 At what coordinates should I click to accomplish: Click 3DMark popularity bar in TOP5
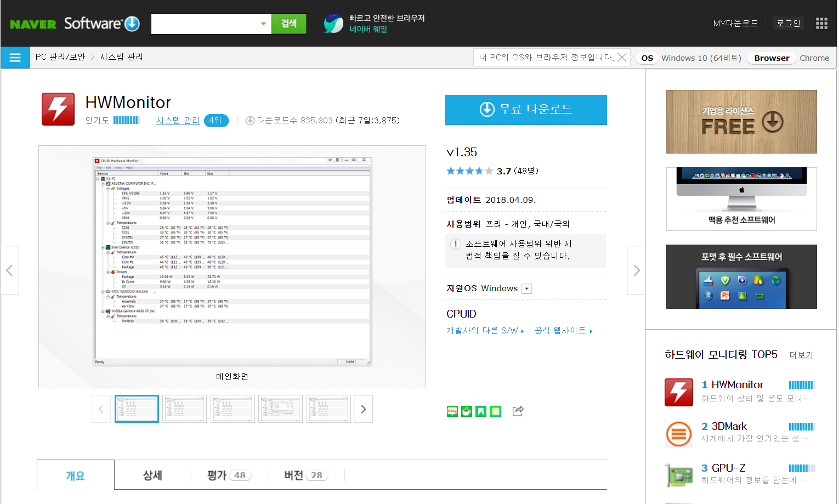point(802,427)
